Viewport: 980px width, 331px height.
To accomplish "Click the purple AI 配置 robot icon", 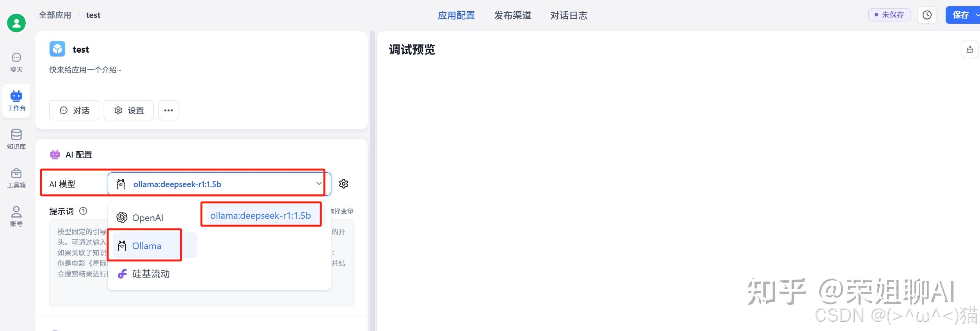I will point(55,154).
